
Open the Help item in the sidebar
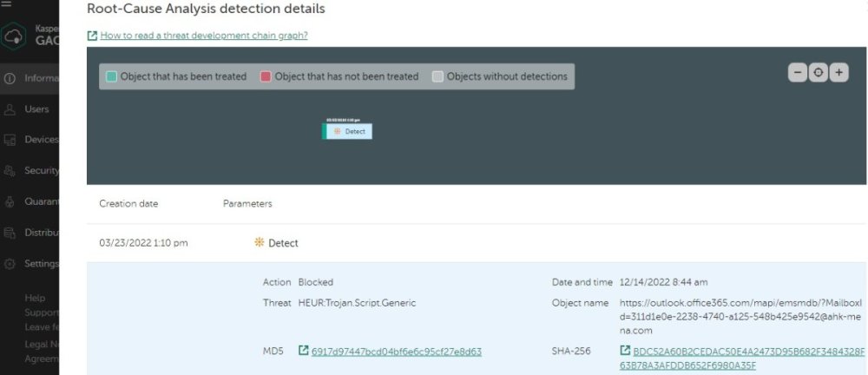pos(35,298)
